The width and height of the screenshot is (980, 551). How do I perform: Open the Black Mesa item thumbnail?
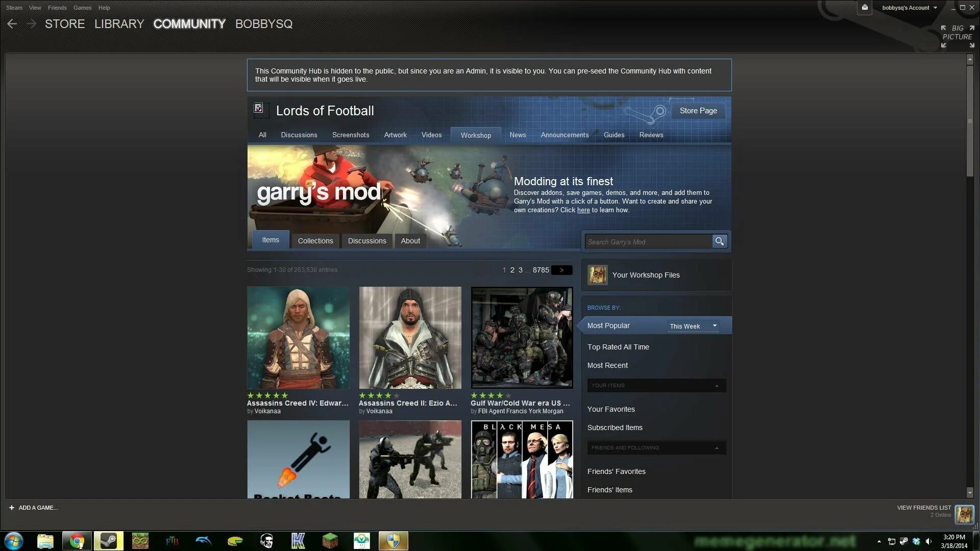click(522, 459)
